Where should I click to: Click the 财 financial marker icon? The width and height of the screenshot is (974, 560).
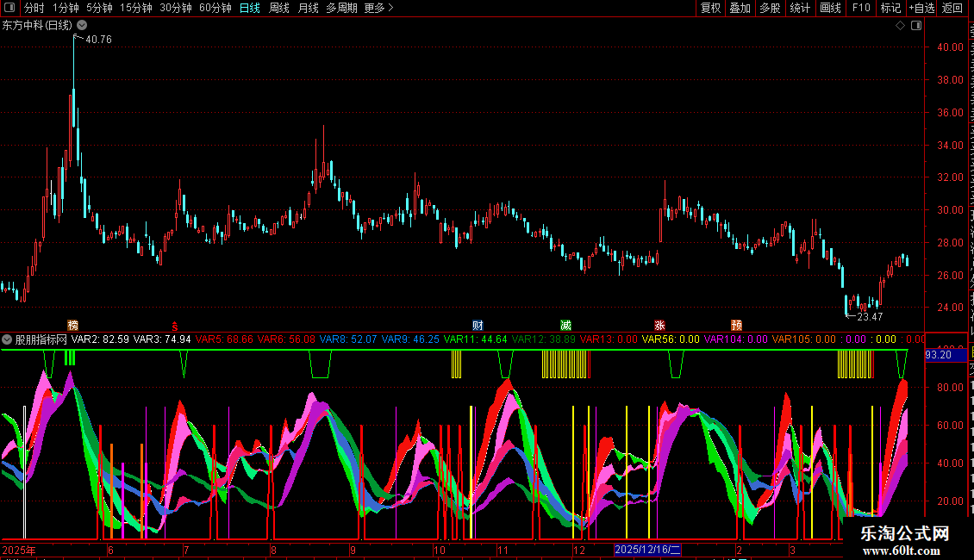tap(478, 326)
